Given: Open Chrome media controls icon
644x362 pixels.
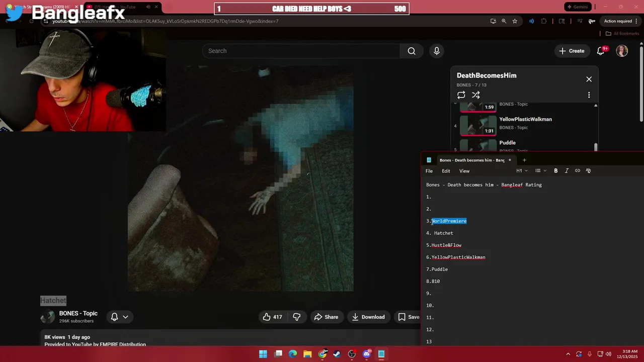Looking at the screenshot, I should coord(580,21).
